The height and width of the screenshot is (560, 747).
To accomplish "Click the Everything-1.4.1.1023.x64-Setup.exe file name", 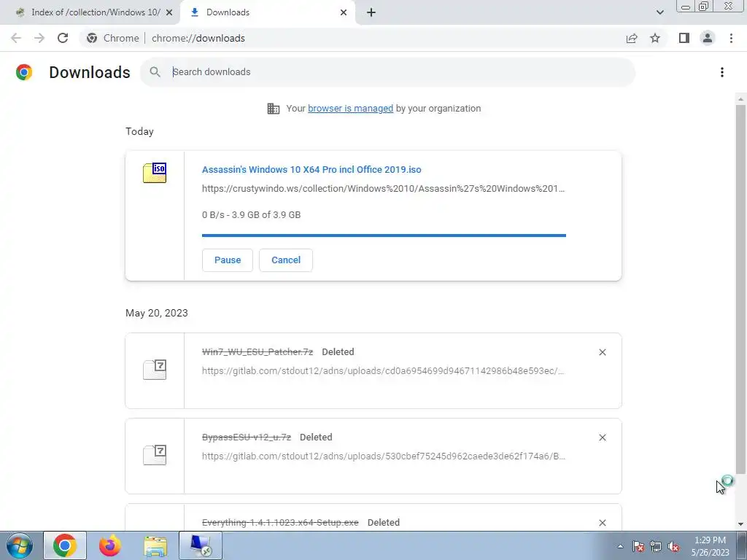I will click(280, 522).
